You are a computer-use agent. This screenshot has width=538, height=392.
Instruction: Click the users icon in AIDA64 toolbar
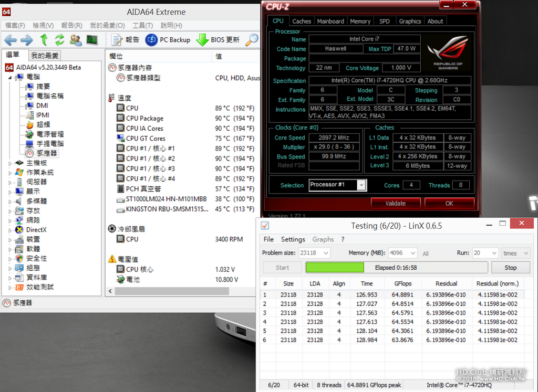pos(76,40)
